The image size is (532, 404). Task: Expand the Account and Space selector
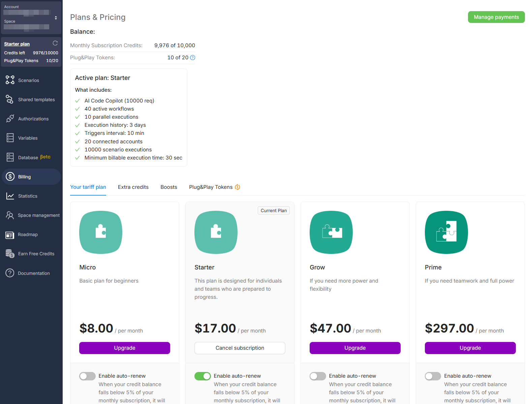pyautogui.click(x=56, y=18)
